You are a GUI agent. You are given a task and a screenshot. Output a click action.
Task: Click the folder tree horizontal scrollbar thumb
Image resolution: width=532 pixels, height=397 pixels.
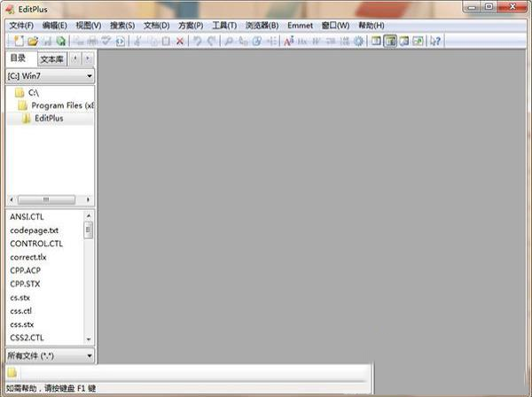46,199
